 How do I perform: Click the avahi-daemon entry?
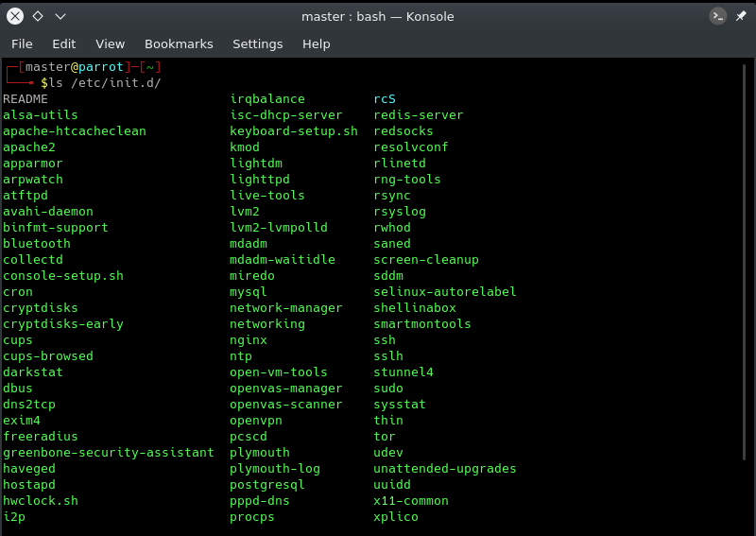[x=48, y=212]
